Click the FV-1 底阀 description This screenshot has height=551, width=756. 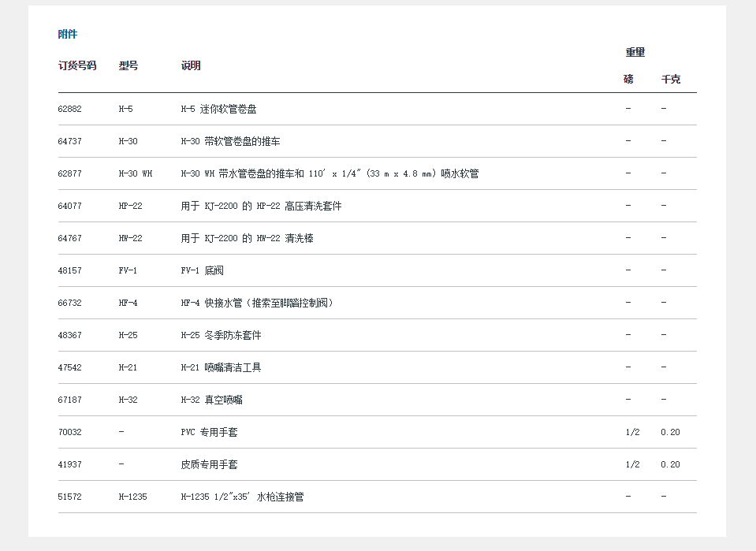203,270
